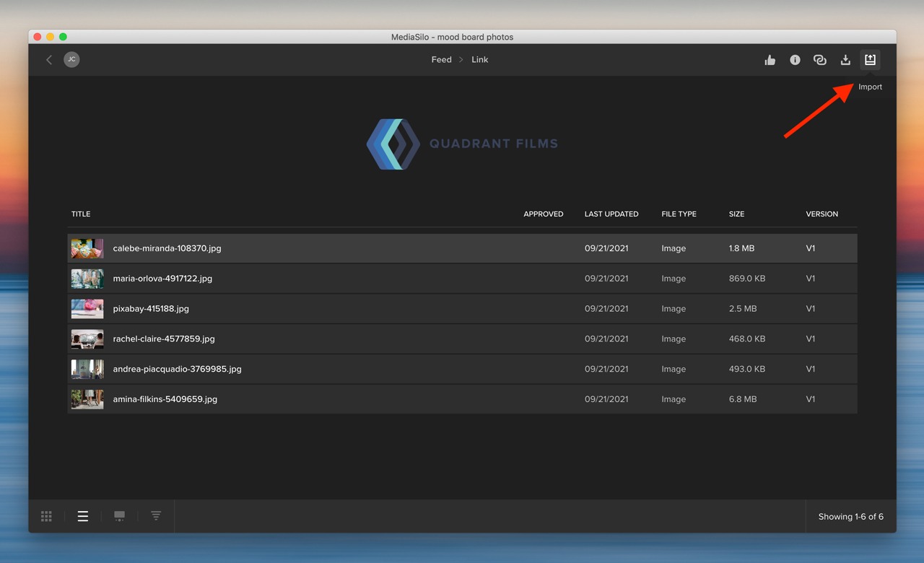
Task: Click the download icon
Action: pyautogui.click(x=845, y=60)
